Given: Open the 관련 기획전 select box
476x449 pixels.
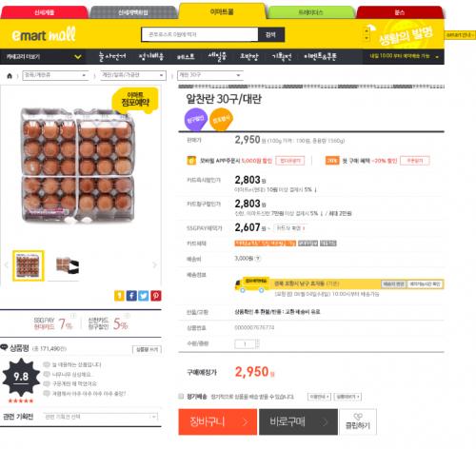Looking at the screenshot, I should click(x=101, y=417).
